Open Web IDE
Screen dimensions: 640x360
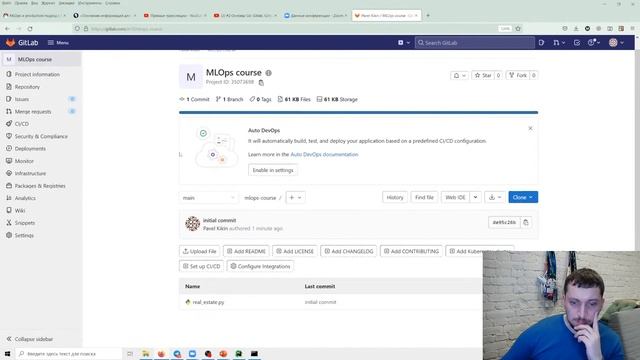[x=455, y=197]
